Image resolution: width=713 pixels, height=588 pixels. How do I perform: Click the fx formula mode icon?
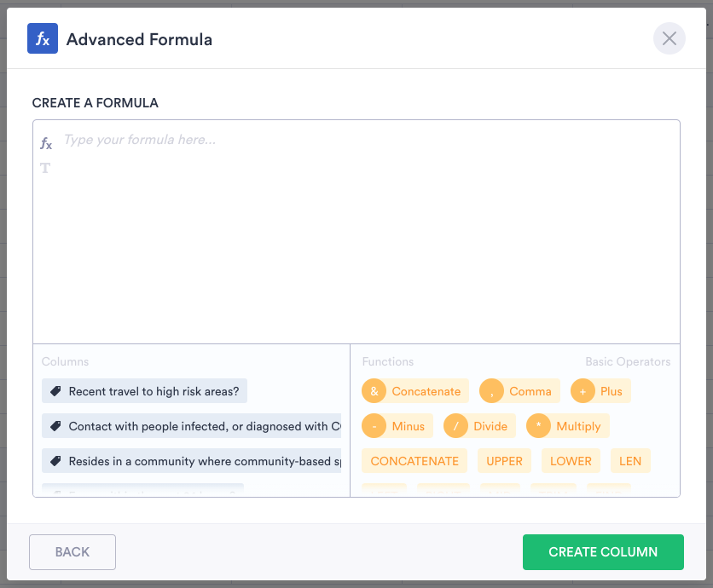[46, 144]
